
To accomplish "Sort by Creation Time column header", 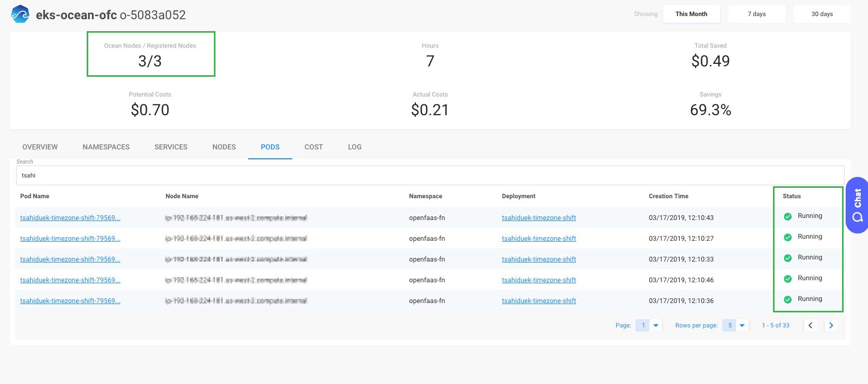I will click(668, 196).
